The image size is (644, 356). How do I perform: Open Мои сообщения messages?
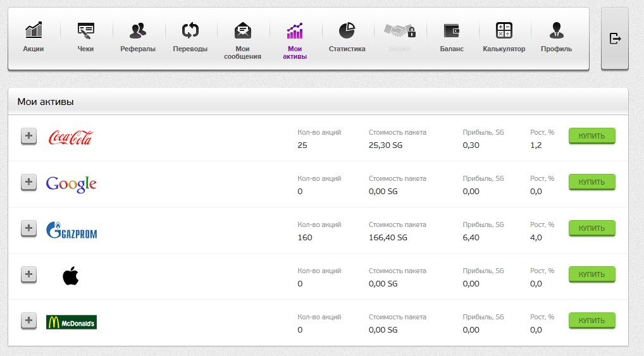tap(242, 41)
